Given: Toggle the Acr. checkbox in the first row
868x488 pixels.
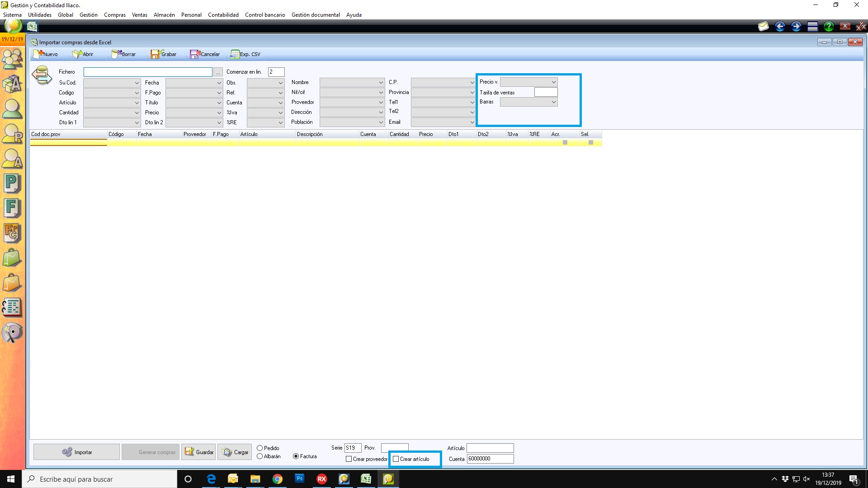Looking at the screenshot, I should click(565, 142).
